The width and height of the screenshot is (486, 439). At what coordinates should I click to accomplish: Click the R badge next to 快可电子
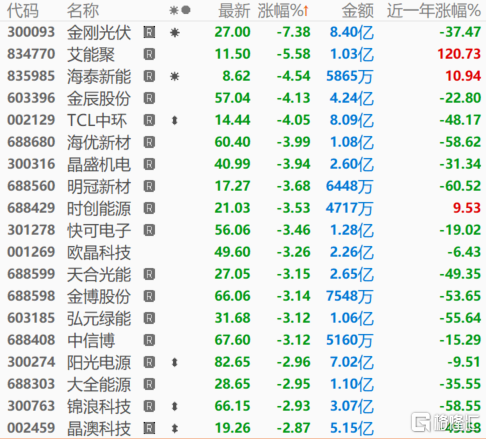(x=149, y=230)
